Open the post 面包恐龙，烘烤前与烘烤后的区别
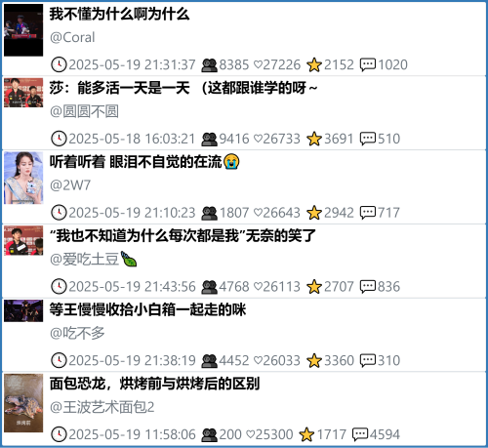Viewport: 488px width, 448px height. [x=154, y=384]
